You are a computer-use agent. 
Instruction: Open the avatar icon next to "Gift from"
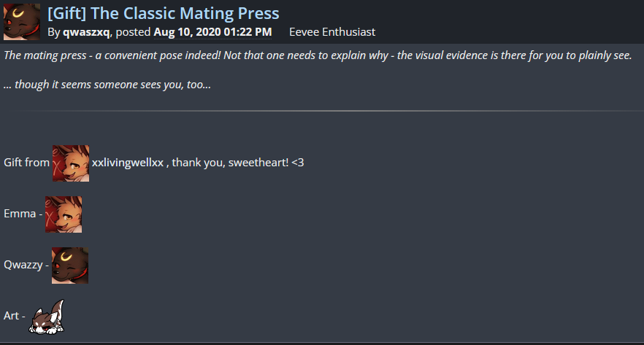(71, 163)
